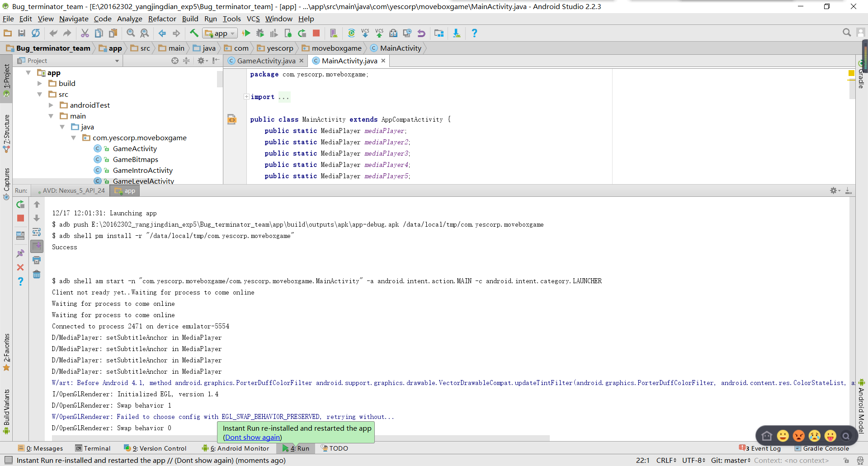The width and height of the screenshot is (868, 466).
Task: Click the Undo arrow in toolbar
Action: tap(53, 33)
